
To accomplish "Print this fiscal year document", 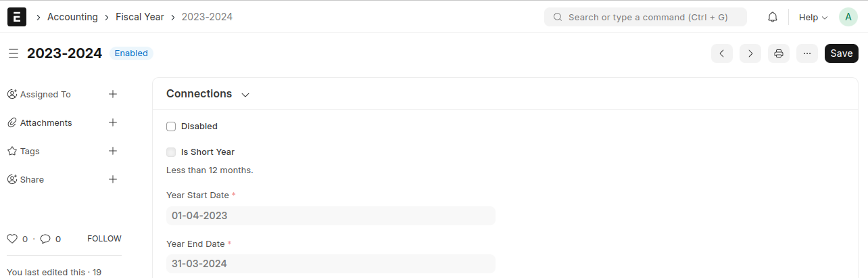I will 779,53.
